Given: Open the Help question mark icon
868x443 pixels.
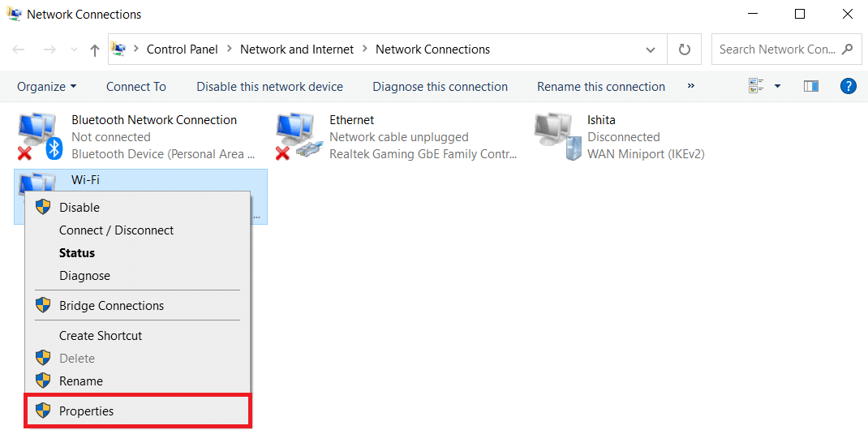Looking at the screenshot, I should (x=849, y=86).
